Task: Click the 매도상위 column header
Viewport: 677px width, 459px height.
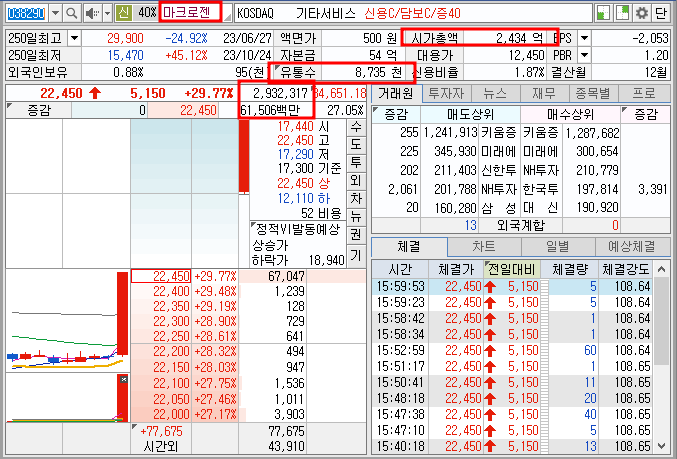Action: [470, 114]
